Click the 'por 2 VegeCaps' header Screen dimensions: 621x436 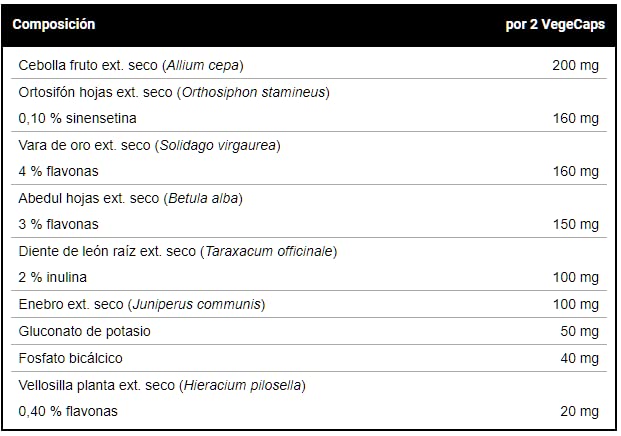point(552,24)
